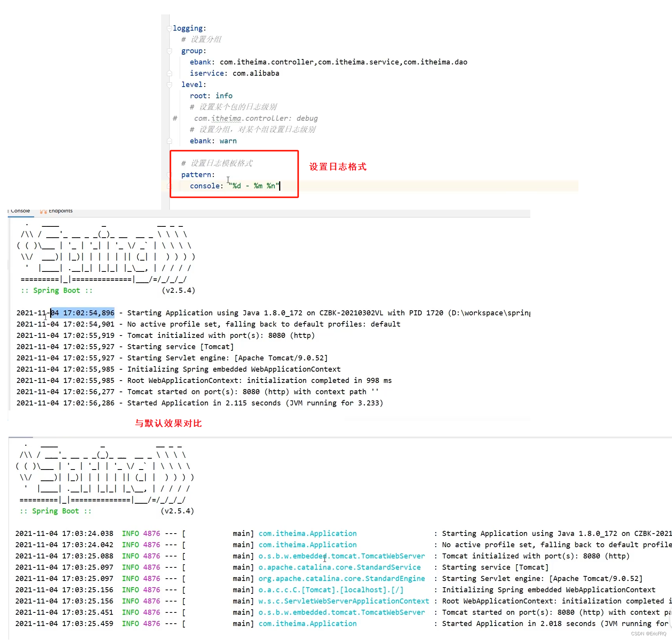Image resolution: width=672 pixels, height=640 pixels.
Task: Click the root: info line
Action: pyautogui.click(x=211, y=96)
